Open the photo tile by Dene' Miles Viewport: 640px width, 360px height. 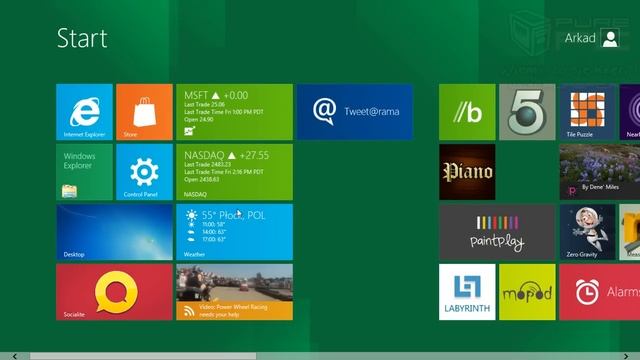[x=600, y=172]
